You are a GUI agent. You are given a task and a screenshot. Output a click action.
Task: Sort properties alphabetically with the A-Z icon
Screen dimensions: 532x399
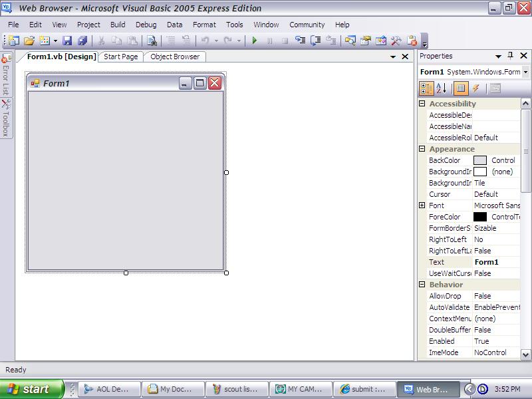(440, 87)
